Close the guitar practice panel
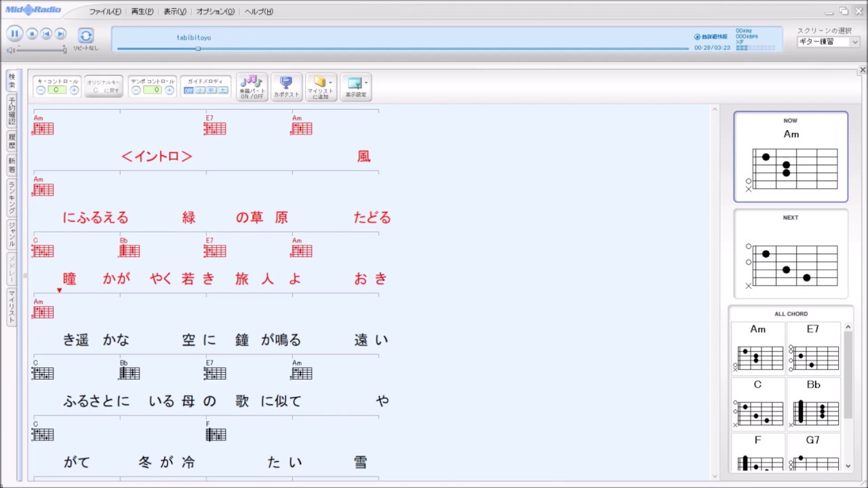This screenshot has height=488, width=868. tap(863, 70)
